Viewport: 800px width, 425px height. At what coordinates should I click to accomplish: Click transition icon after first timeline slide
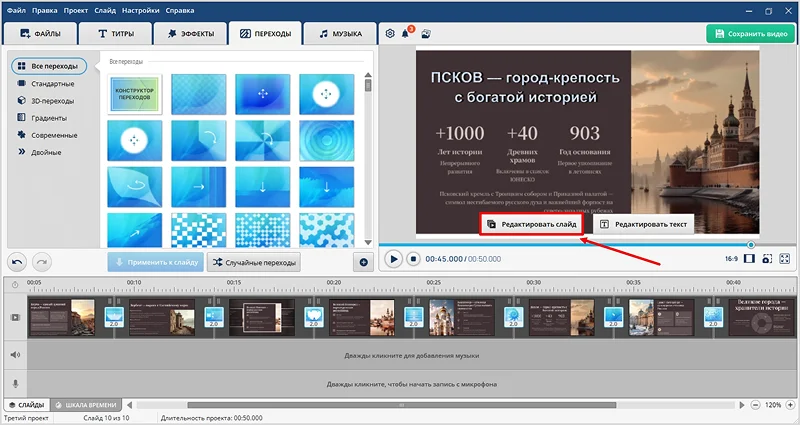(114, 317)
